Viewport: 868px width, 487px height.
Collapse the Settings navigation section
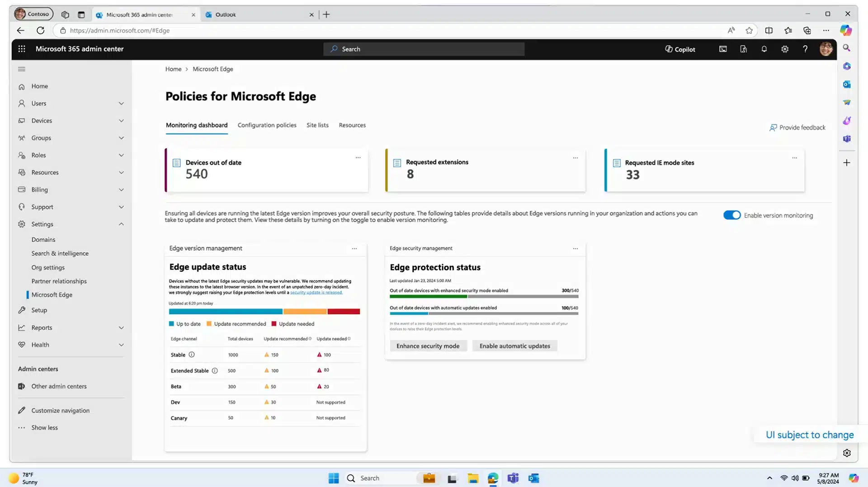pyautogui.click(x=121, y=224)
